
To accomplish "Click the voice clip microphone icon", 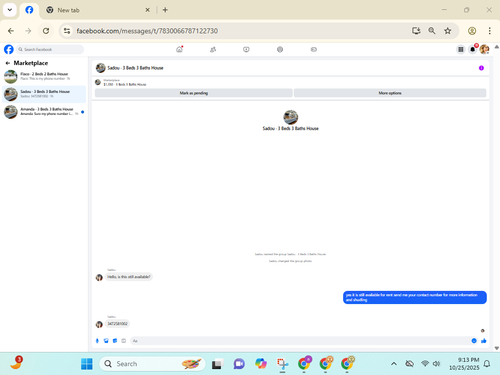I will (97, 341).
